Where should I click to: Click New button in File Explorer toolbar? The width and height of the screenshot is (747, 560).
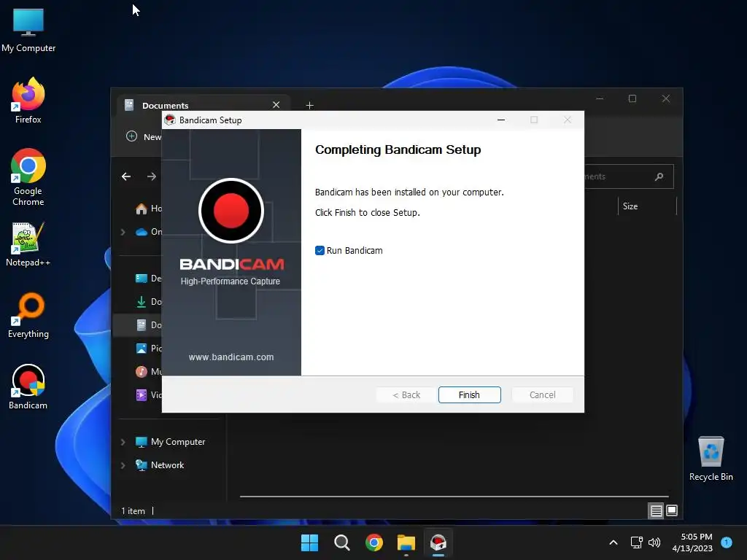(x=144, y=136)
